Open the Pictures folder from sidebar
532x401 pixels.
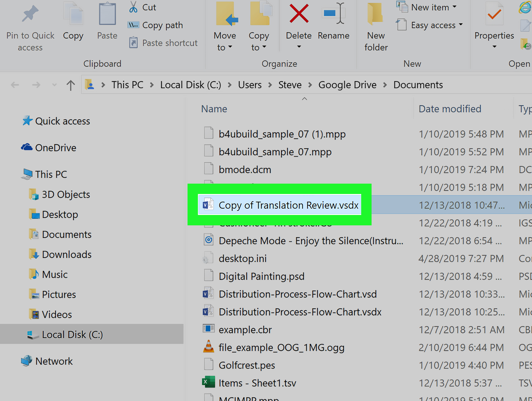coord(59,294)
